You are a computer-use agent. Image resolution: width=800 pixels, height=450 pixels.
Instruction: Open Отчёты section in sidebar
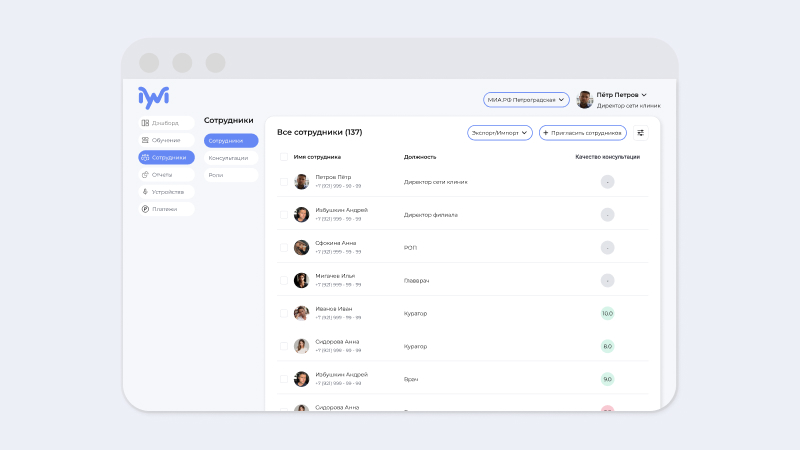click(166, 174)
